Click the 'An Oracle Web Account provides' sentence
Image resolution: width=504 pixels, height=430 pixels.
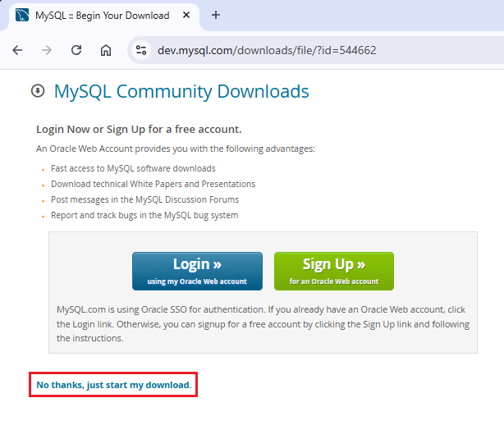(176, 149)
